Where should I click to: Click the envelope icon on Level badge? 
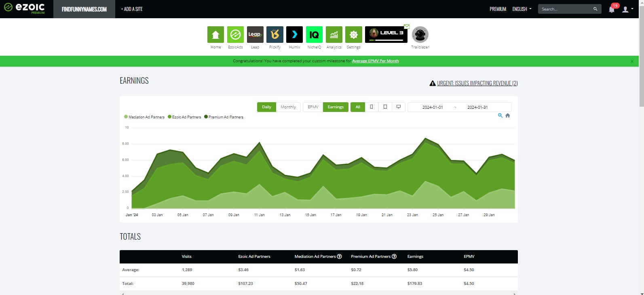(x=407, y=27)
